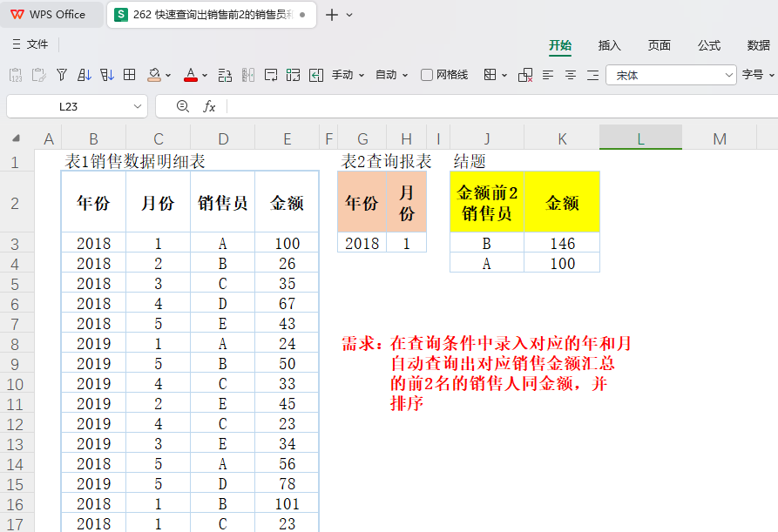Viewport: 778px width, 532px height.
Task: Click the paste format icon
Action: click(x=38, y=75)
